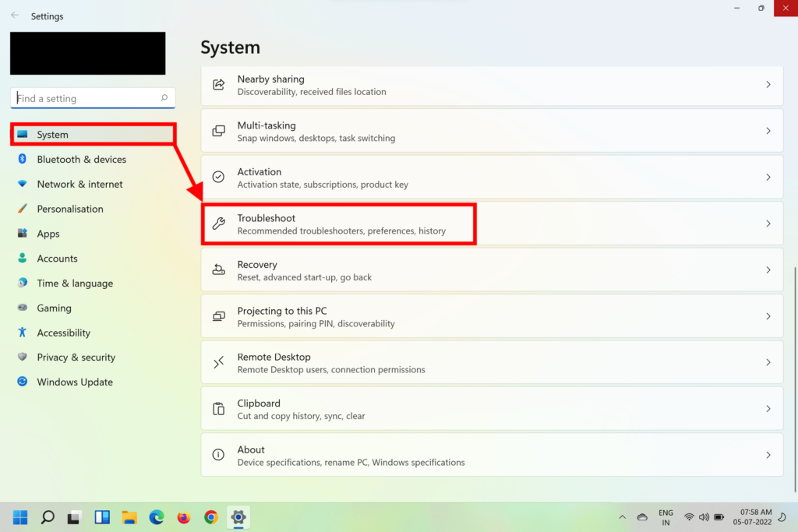798x532 pixels.
Task: Click the Remote Desktop icon
Action: [219, 362]
